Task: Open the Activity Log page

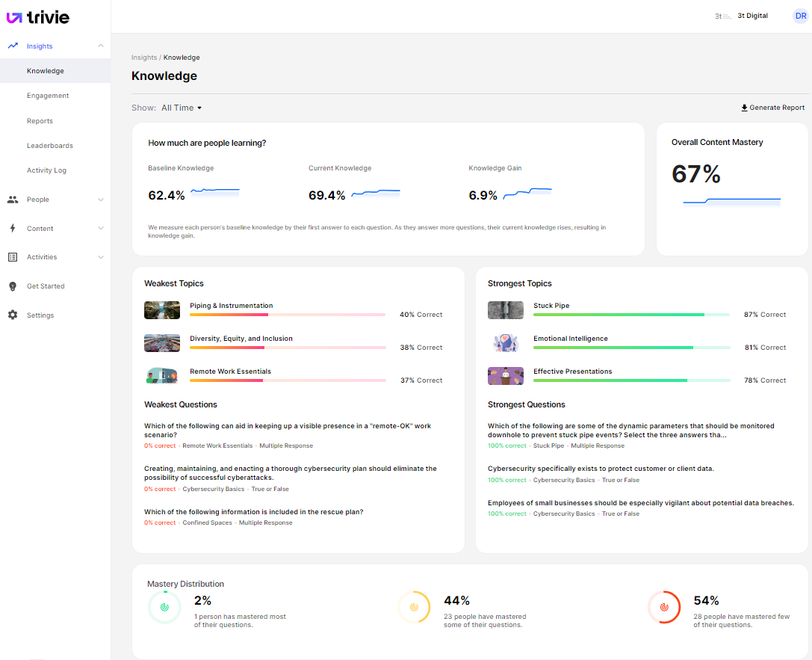Action: click(x=46, y=170)
